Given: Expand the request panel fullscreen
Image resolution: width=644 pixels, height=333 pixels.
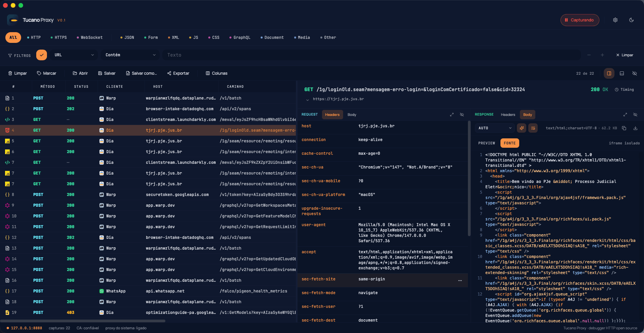Looking at the screenshot, I should (x=452, y=115).
